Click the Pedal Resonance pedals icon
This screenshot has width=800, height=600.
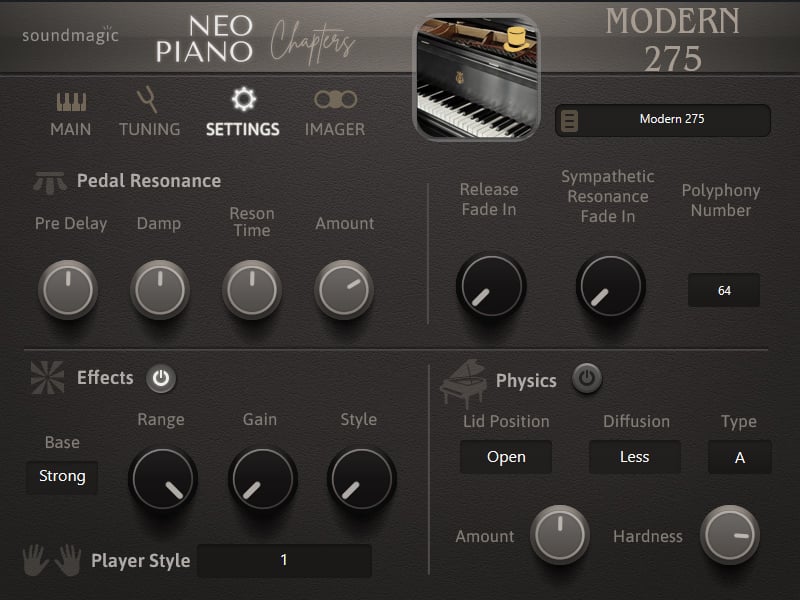click(49, 182)
